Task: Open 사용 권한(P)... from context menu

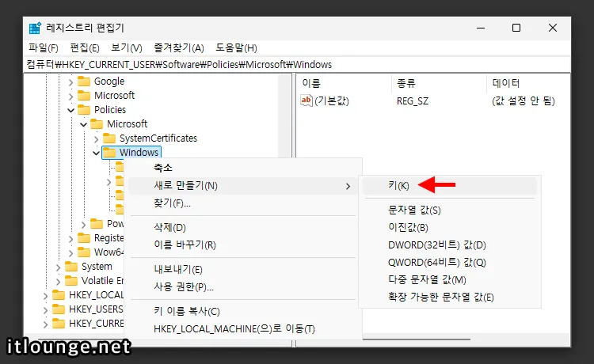Action: (243, 286)
